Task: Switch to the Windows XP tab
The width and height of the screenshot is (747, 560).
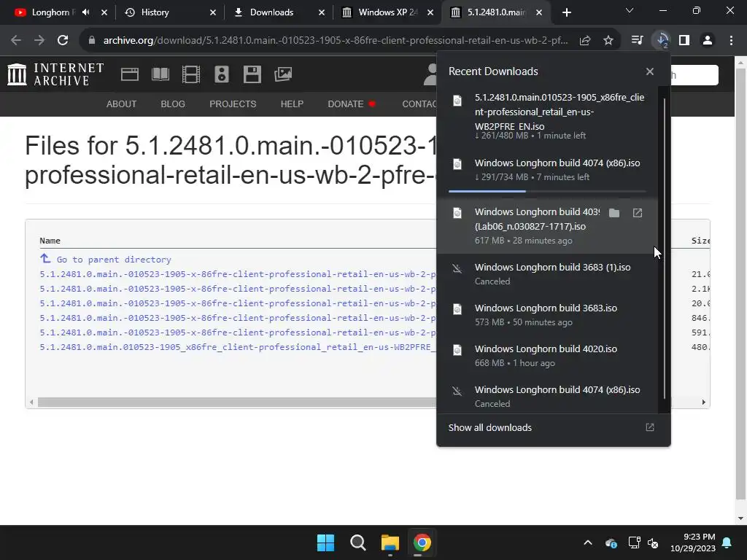Action: [x=387, y=12]
